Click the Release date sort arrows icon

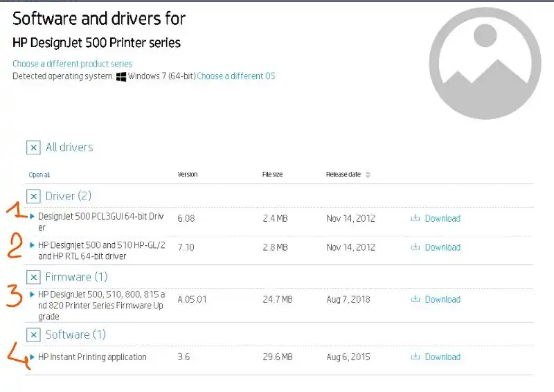[368, 175]
